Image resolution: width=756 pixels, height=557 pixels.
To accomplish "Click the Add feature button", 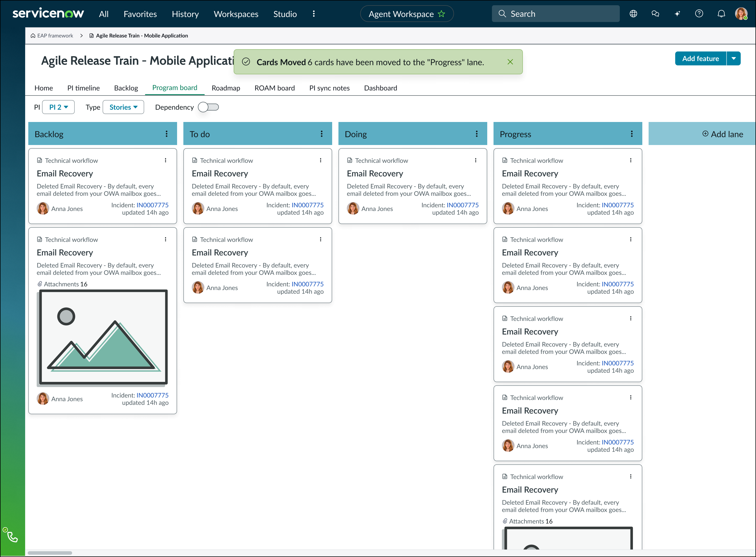I will point(700,59).
